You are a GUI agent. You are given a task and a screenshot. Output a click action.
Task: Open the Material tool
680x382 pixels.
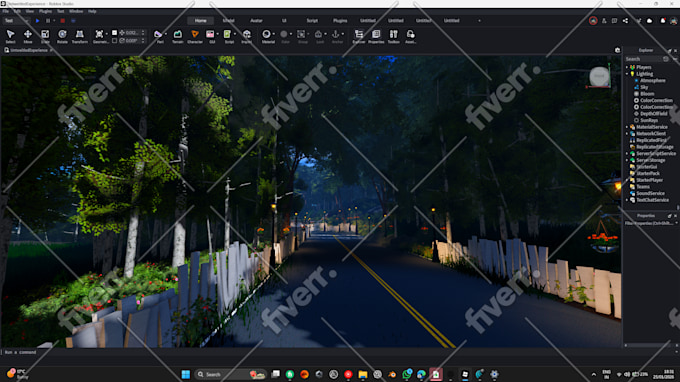[268, 36]
